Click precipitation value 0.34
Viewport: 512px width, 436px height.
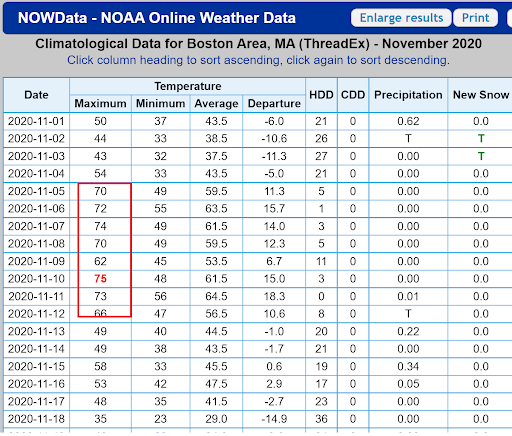[x=408, y=367]
